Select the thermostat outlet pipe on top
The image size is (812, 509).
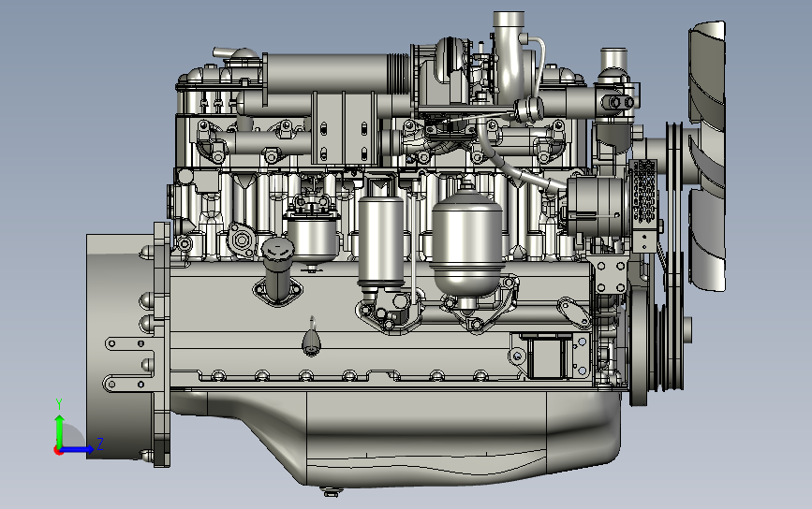pyautogui.click(x=613, y=60)
